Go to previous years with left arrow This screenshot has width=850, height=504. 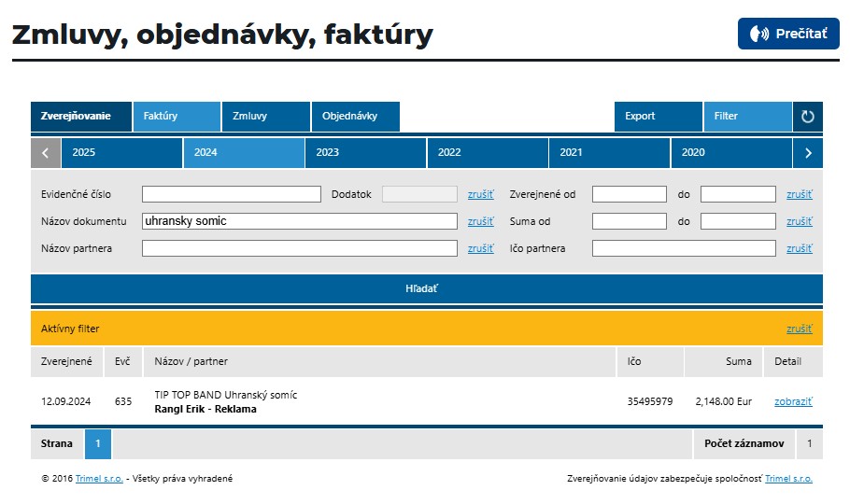click(46, 152)
